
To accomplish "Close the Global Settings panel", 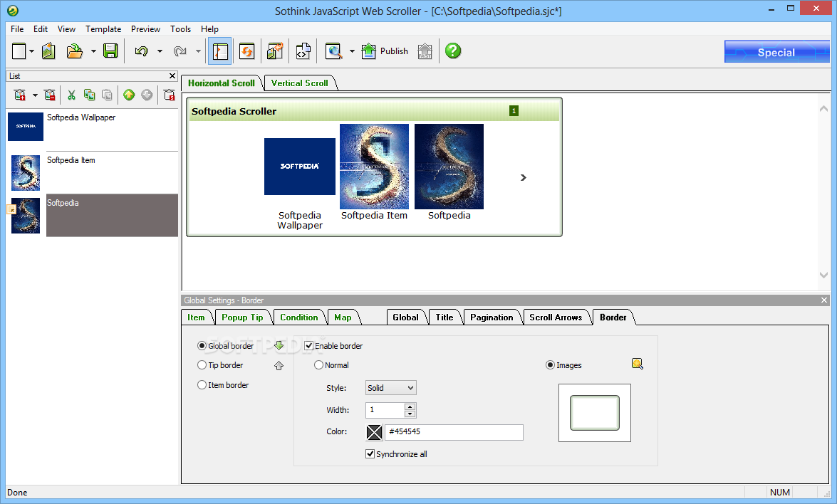I will 824,300.
